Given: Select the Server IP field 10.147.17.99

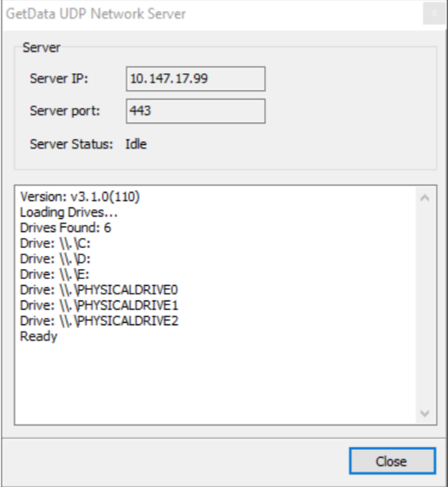Looking at the screenshot, I should tap(196, 79).
